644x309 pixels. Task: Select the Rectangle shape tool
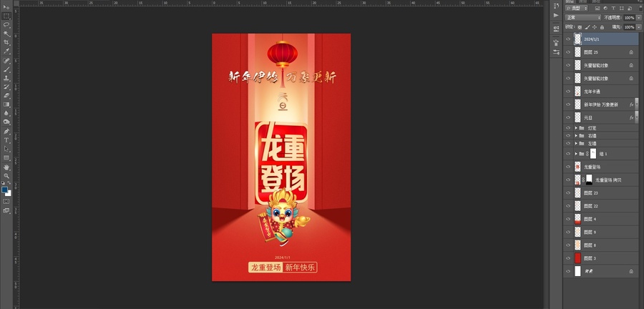(x=6, y=158)
